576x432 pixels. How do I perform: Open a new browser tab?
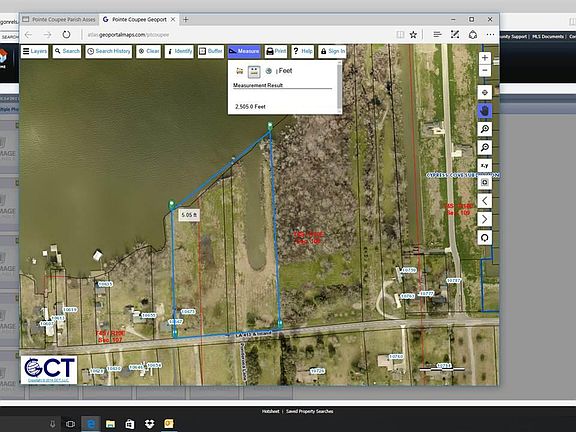click(x=186, y=19)
